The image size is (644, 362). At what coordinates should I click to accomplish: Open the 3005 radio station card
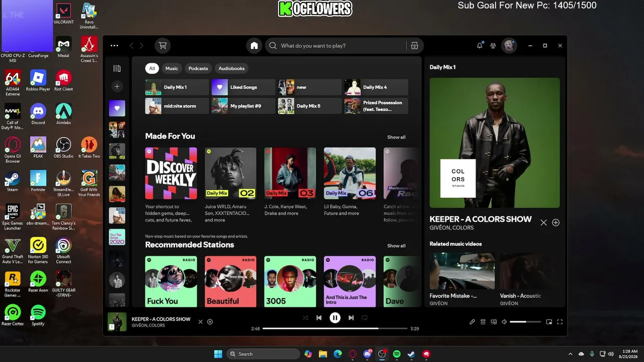pos(290,281)
